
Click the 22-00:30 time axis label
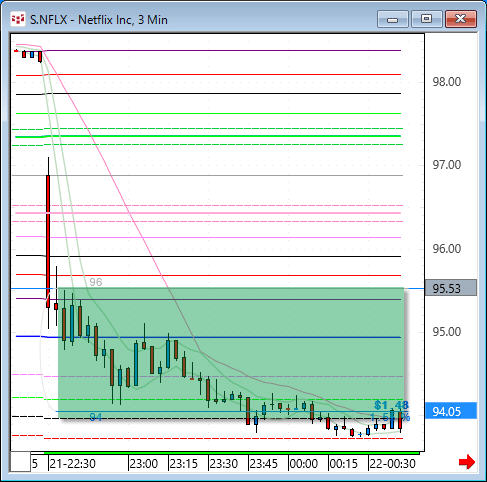point(392,464)
